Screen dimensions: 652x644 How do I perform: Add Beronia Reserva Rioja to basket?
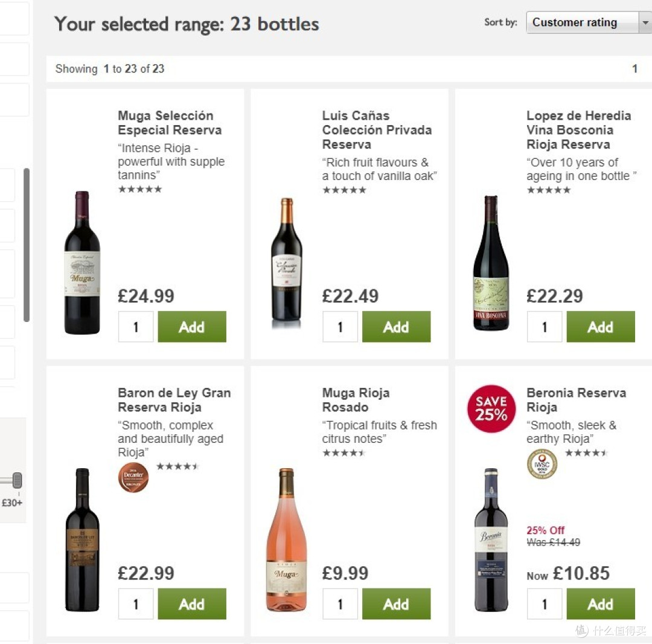(601, 604)
